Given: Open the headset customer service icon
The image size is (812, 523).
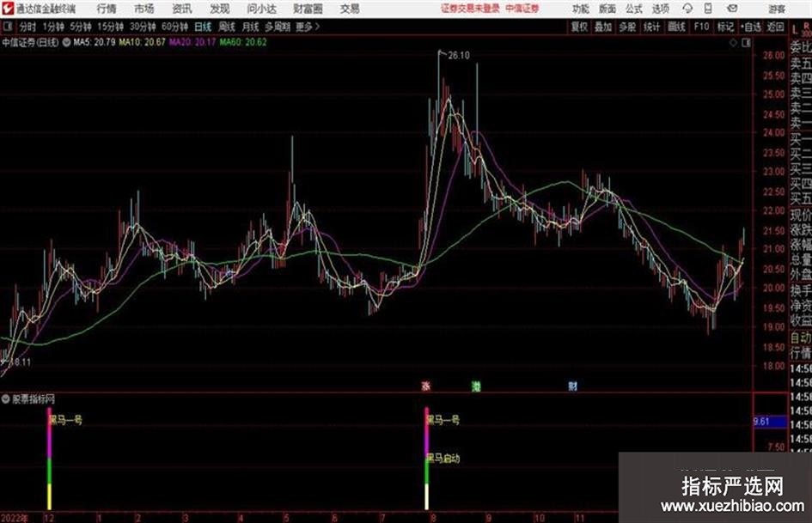Looking at the screenshot, I should [687, 9].
